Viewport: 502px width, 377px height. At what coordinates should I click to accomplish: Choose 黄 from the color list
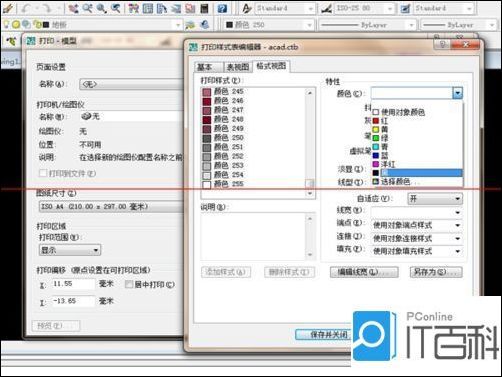pyautogui.click(x=417, y=129)
